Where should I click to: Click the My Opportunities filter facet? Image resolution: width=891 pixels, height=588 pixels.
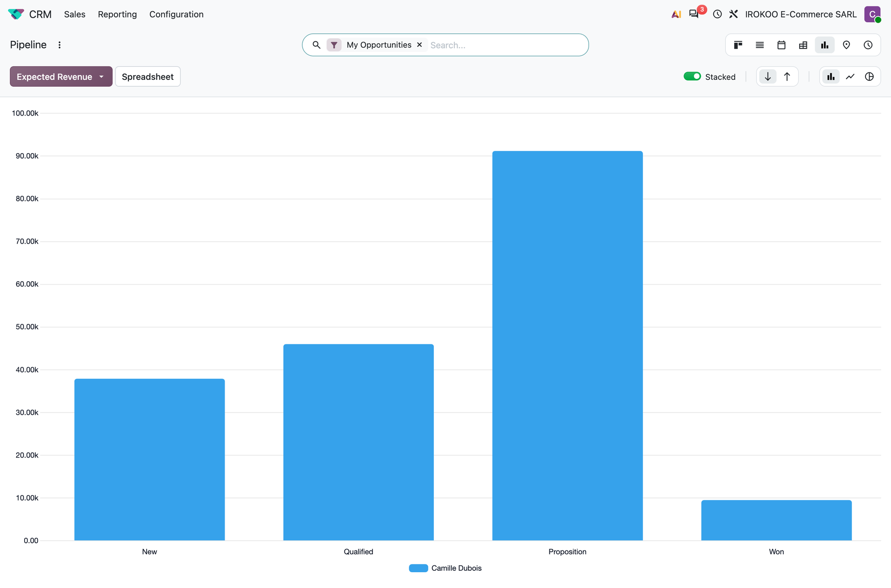(379, 45)
